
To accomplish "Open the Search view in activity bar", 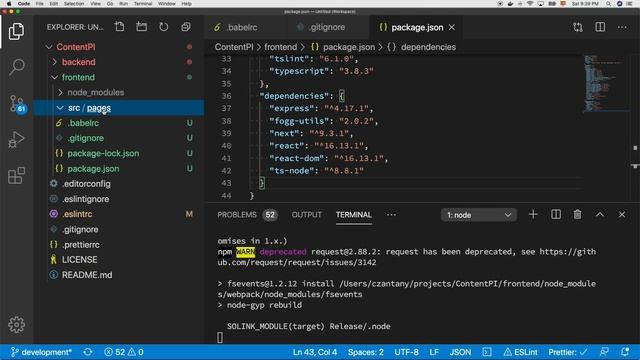I will [16, 67].
